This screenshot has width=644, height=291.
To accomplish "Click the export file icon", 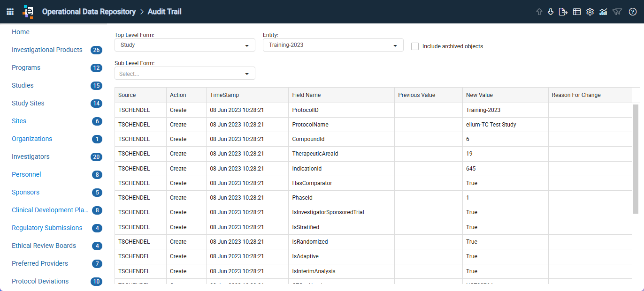I will click(563, 12).
